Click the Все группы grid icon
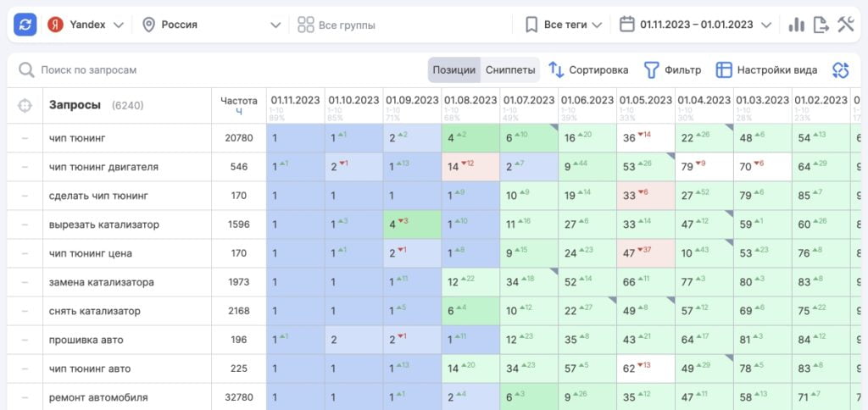Image resolution: width=868 pixels, height=410 pixels. (305, 25)
